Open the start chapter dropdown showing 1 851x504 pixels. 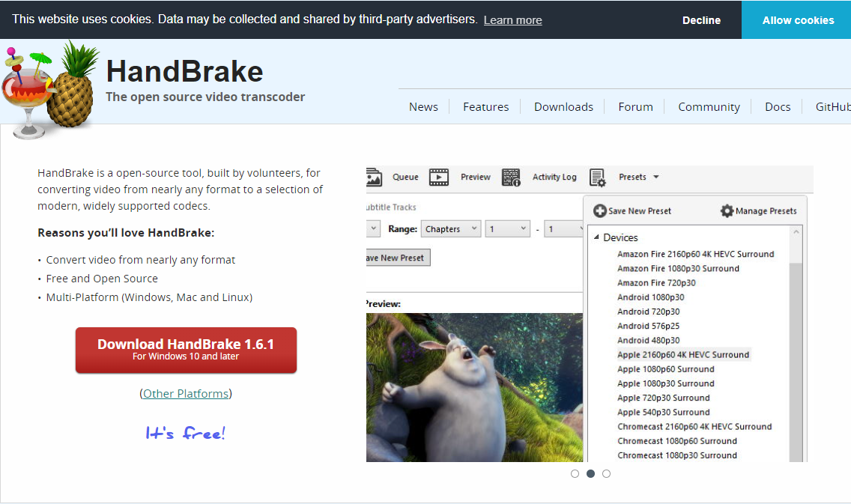pos(507,229)
